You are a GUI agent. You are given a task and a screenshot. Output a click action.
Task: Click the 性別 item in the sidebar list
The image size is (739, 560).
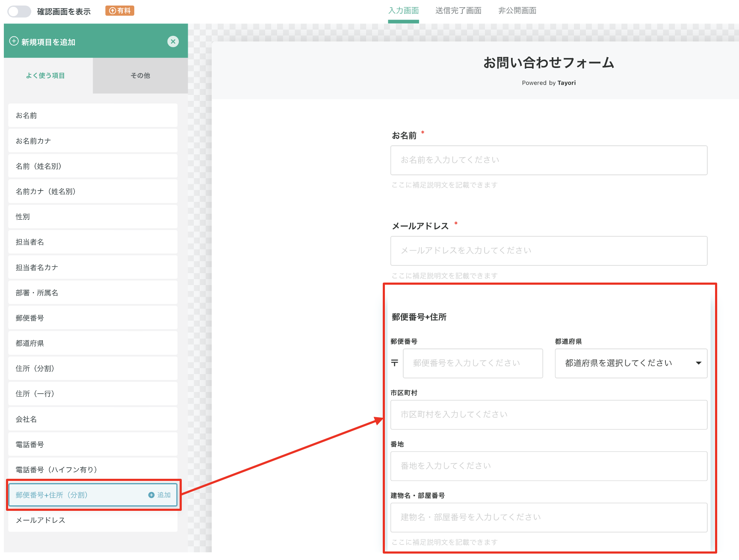coord(93,217)
